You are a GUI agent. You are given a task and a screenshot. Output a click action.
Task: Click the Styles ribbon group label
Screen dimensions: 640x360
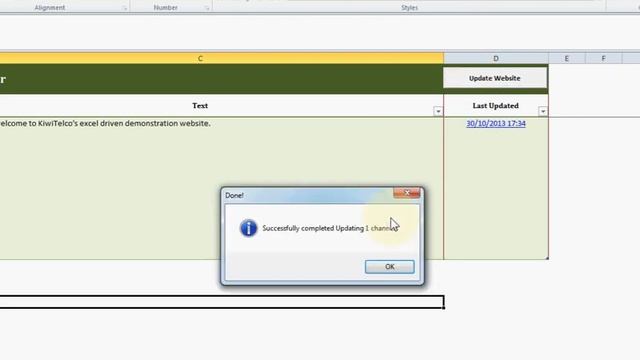point(409,7)
